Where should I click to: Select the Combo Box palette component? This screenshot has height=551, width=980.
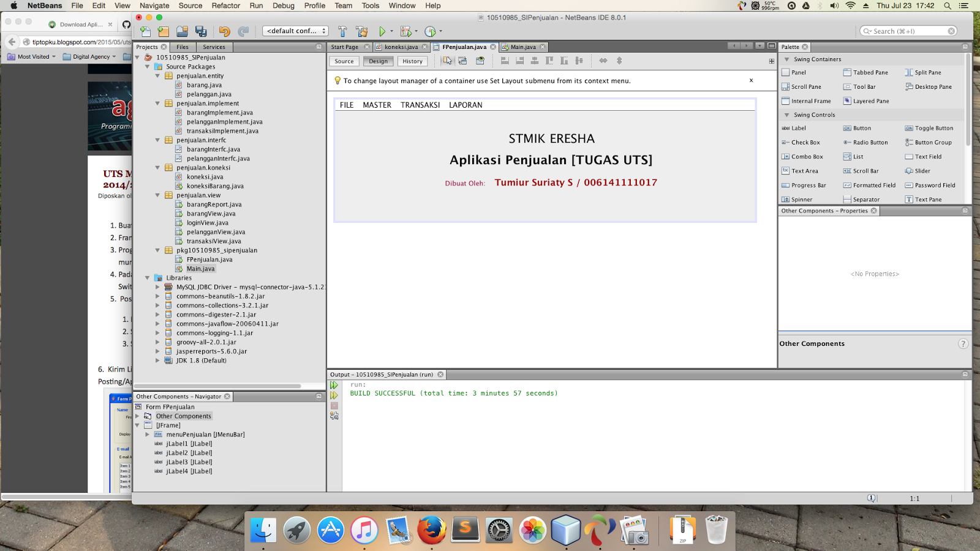pos(802,157)
